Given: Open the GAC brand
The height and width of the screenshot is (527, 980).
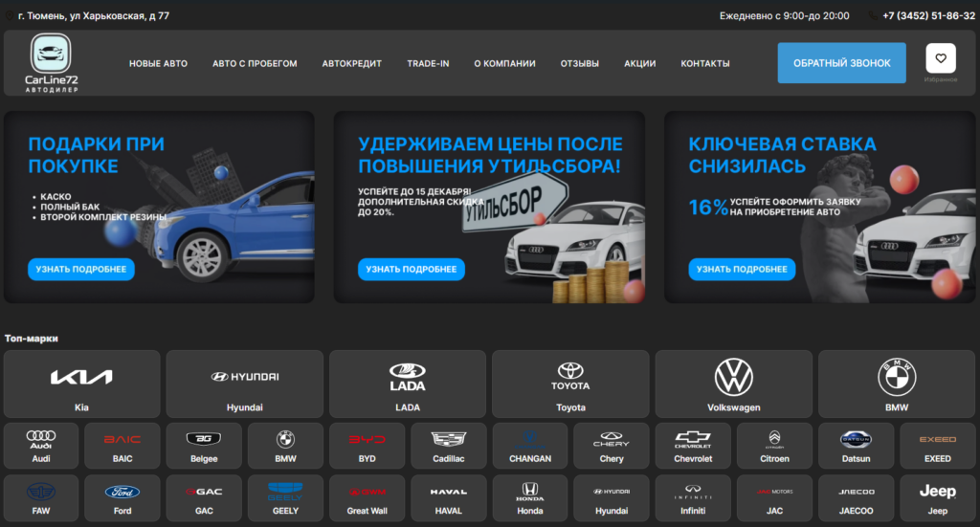Looking at the screenshot, I should tap(205, 498).
